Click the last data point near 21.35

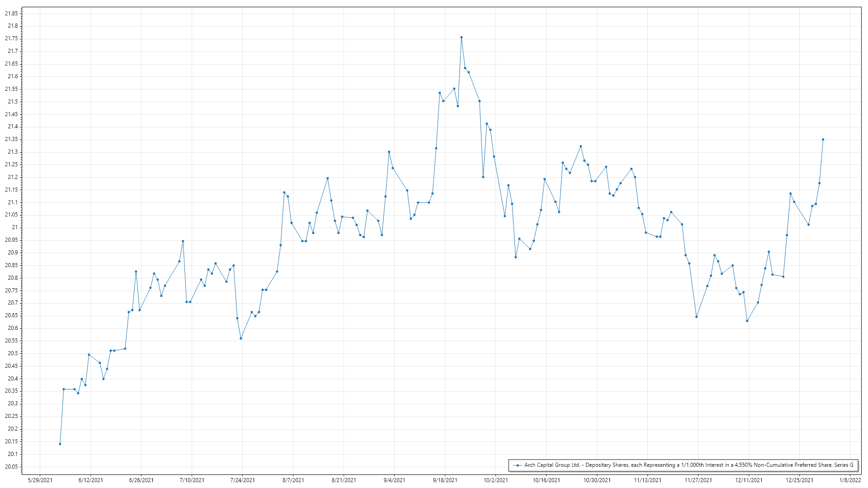click(823, 140)
